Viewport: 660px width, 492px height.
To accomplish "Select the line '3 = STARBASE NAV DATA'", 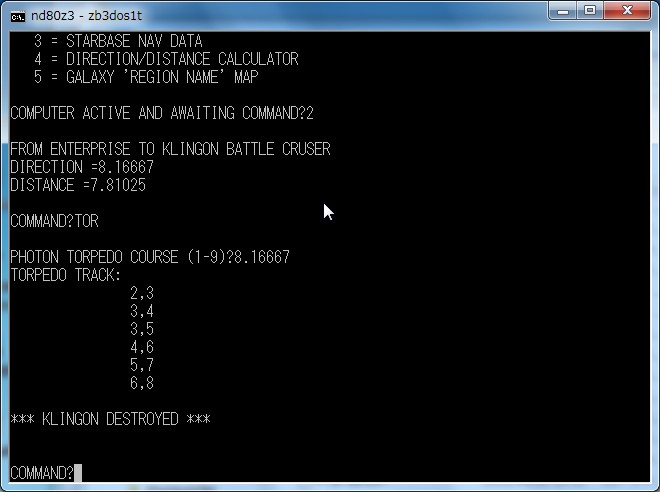I will [118, 41].
